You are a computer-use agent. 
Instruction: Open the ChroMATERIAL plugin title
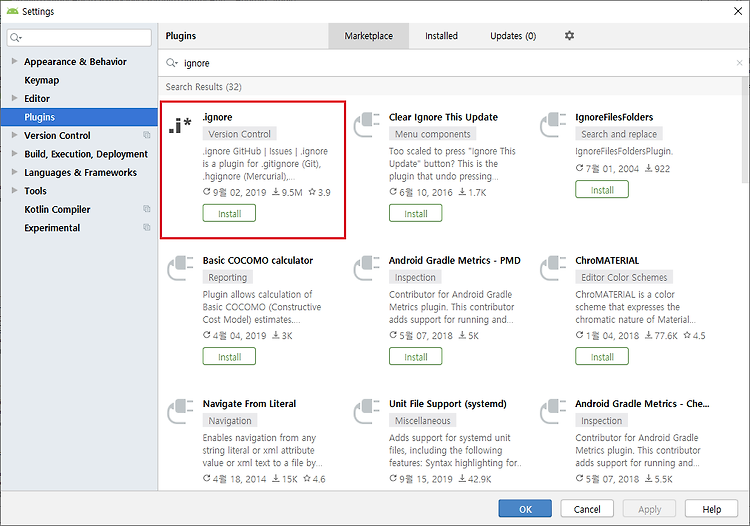tap(607, 261)
